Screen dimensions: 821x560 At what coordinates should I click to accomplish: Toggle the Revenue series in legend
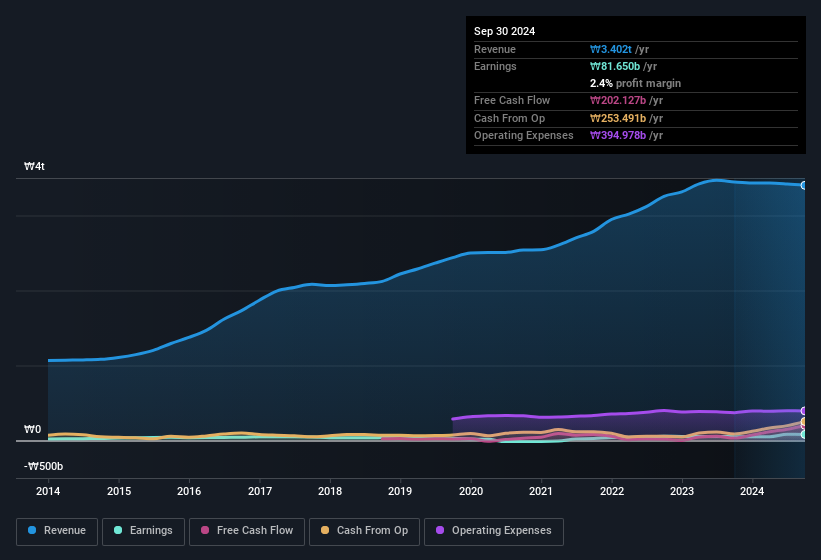pyautogui.click(x=56, y=531)
